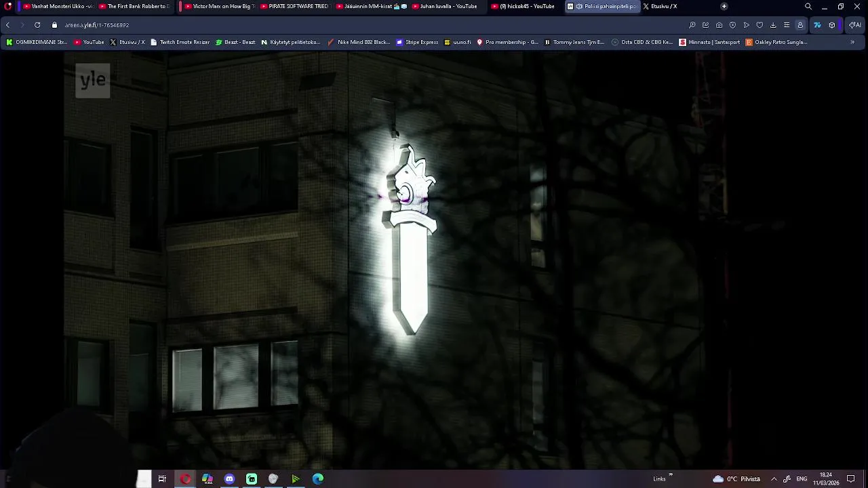Open the Beazt - Beazt bookmark
Viewport: 868px width, 488px height.
[235, 42]
